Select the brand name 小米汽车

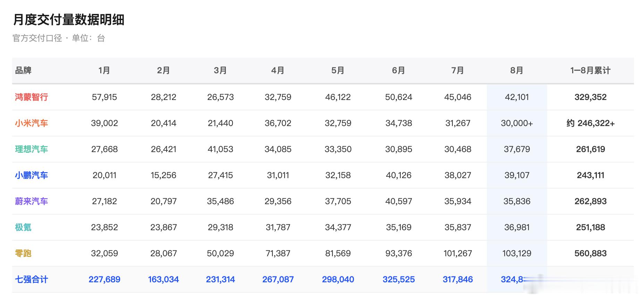(32, 123)
